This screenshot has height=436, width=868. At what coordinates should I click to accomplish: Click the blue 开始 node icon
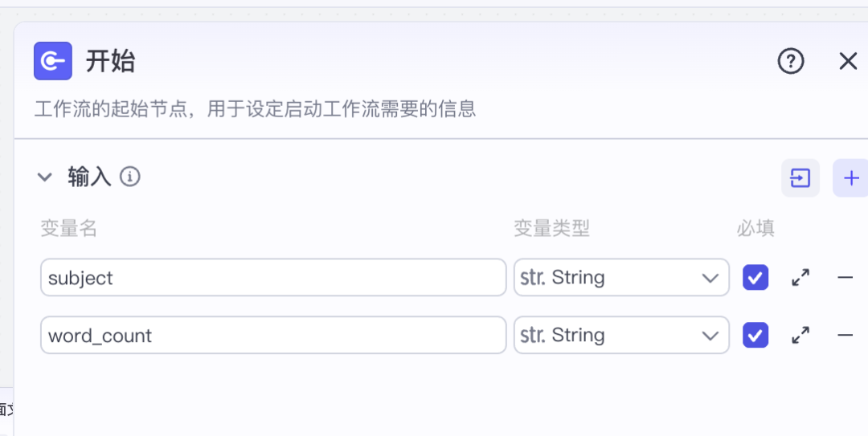[x=53, y=61]
